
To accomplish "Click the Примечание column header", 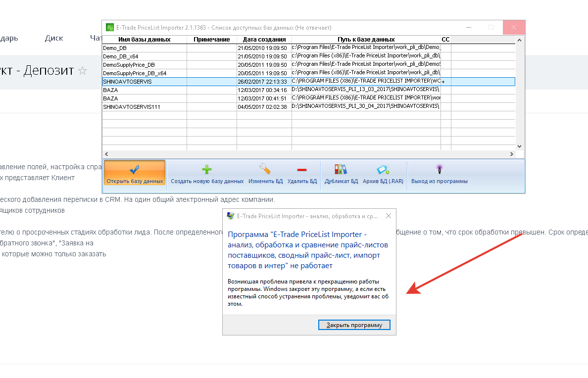I will 211,40.
